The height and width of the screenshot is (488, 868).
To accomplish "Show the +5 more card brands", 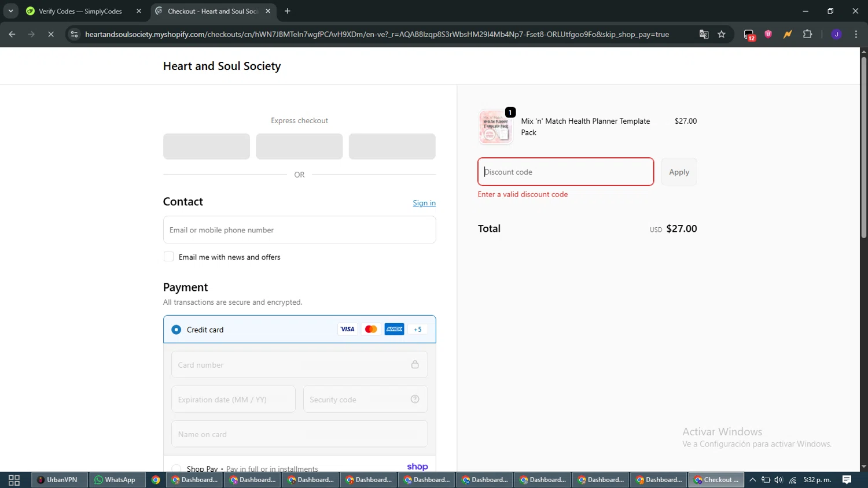I will click(418, 329).
